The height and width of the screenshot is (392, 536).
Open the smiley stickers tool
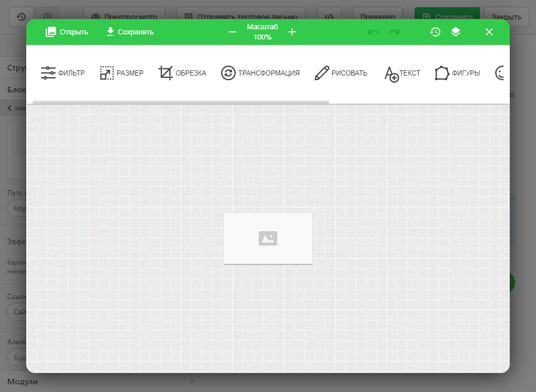(x=501, y=73)
